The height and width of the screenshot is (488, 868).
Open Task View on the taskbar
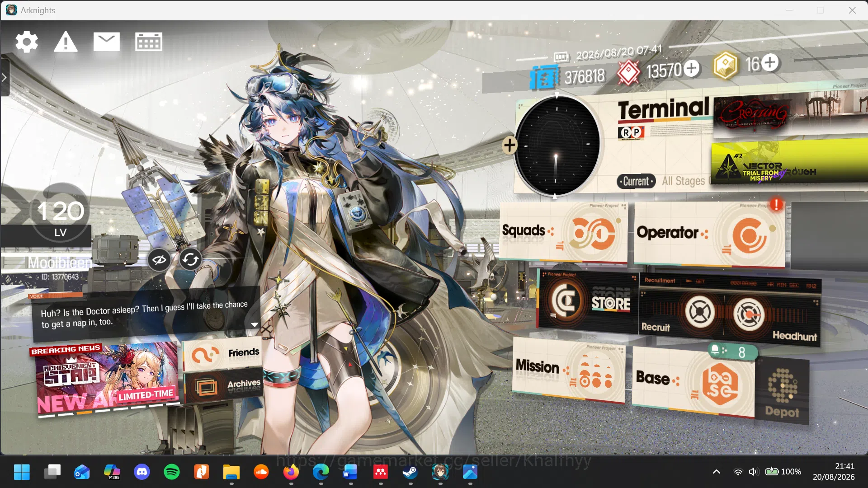(52, 472)
